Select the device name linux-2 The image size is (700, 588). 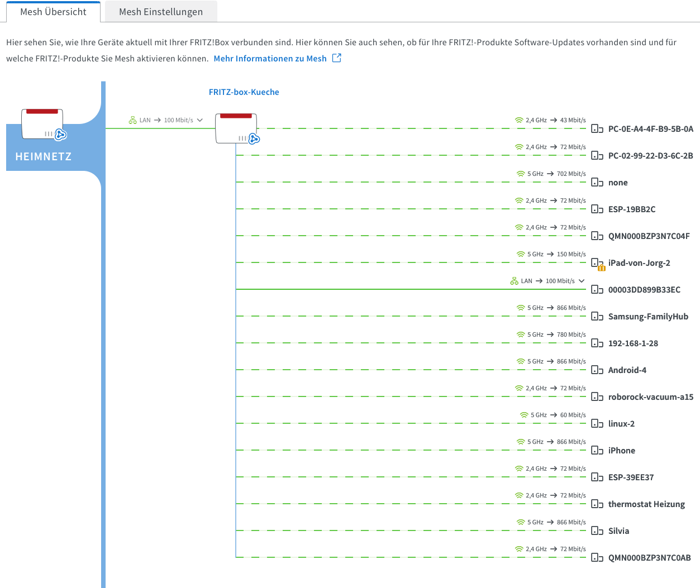point(621,424)
